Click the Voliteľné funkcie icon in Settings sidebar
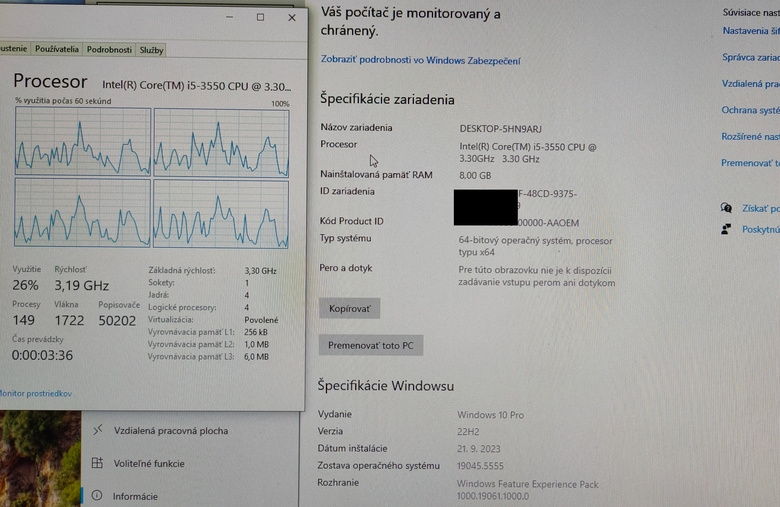Viewport: 780px width, 507px height. point(98,463)
